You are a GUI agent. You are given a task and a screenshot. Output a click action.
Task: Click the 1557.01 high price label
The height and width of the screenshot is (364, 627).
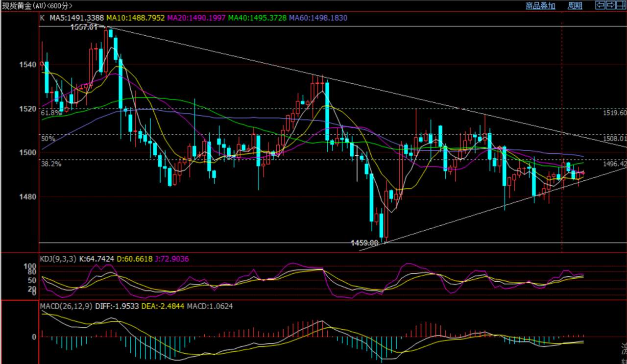point(84,27)
